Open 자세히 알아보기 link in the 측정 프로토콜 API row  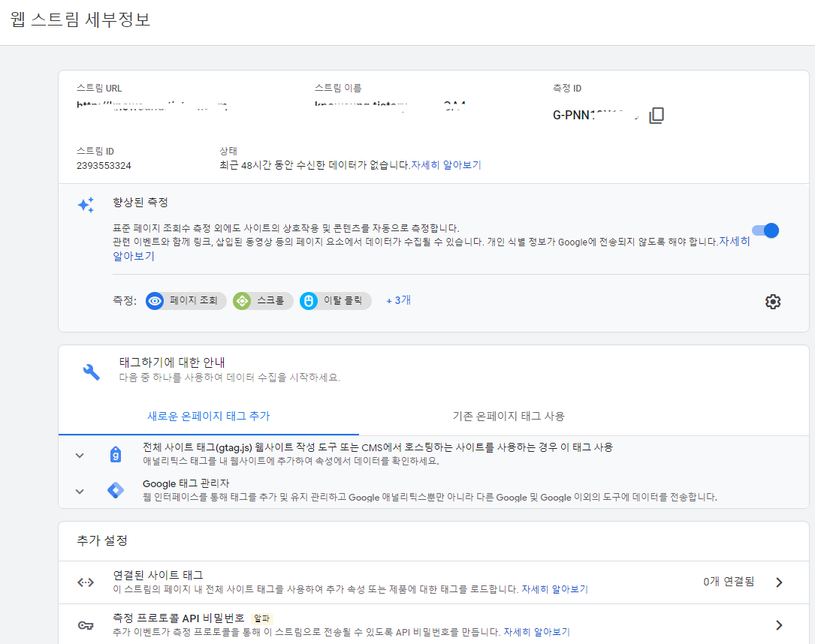click(x=537, y=632)
